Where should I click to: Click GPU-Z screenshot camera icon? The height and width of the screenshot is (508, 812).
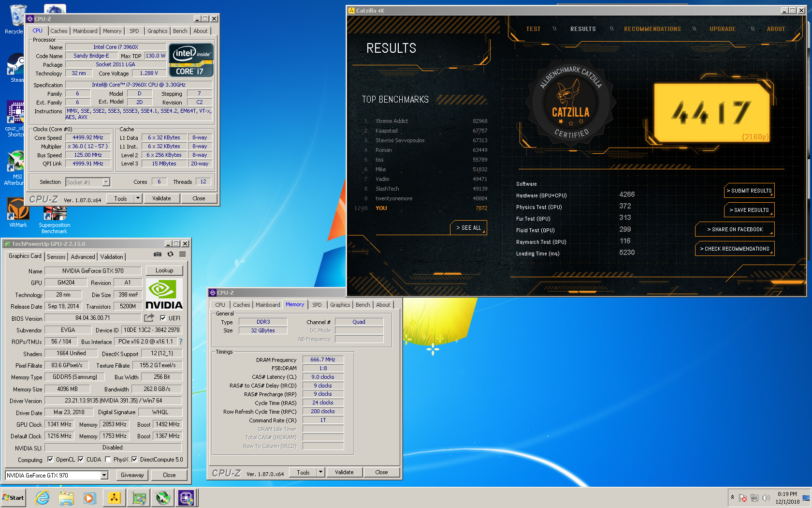tap(158, 254)
